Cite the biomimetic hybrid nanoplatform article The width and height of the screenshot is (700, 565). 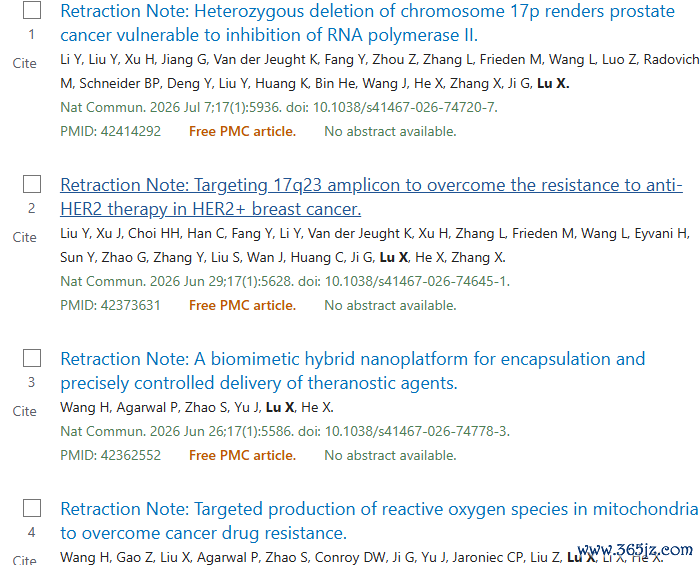[25, 411]
